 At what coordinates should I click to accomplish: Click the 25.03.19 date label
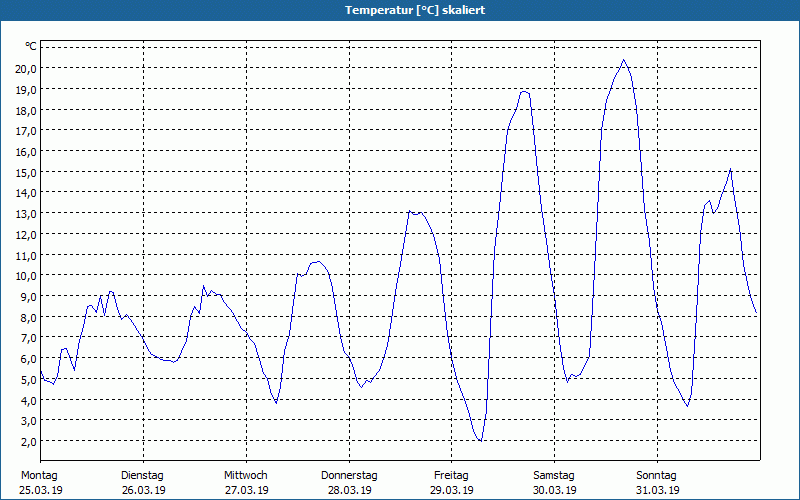coord(41,490)
